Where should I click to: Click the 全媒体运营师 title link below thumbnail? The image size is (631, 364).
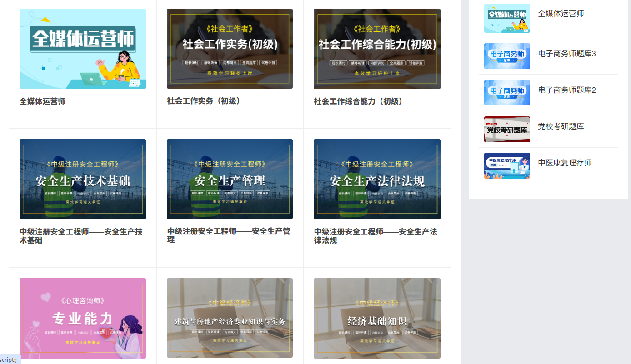(43, 101)
